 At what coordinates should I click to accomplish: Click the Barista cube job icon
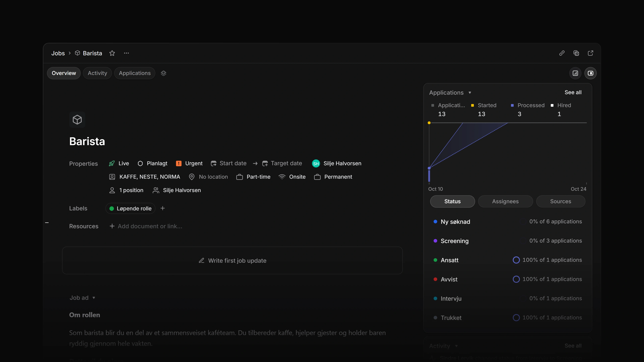[x=77, y=120]
